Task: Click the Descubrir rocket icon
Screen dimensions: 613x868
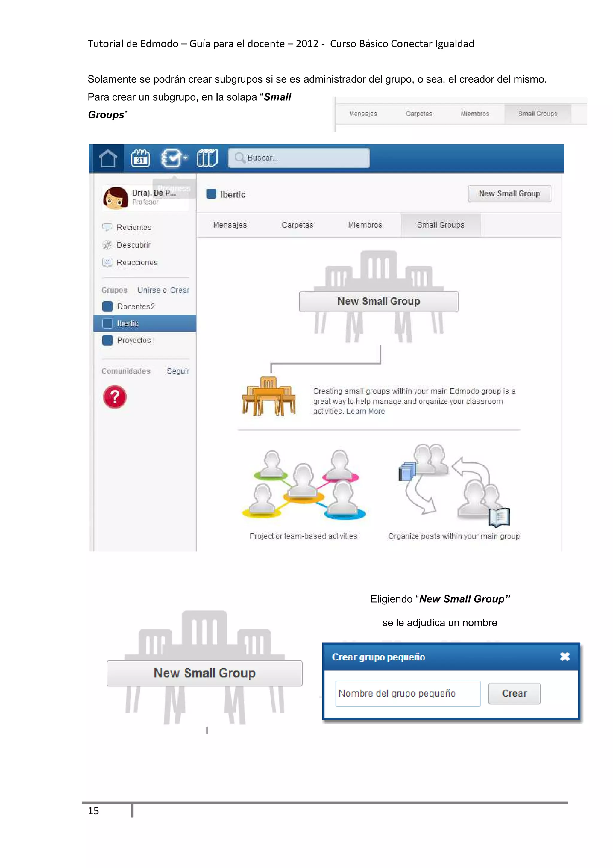Action: (107, 245)
